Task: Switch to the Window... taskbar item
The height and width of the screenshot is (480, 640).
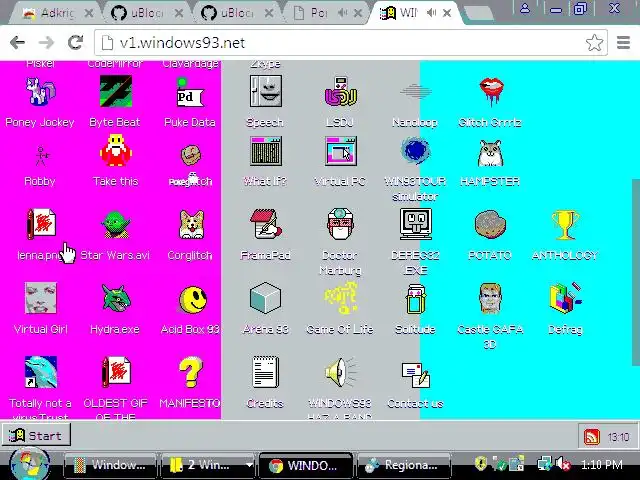Action: pyautogui.click(x=110, y=465)
